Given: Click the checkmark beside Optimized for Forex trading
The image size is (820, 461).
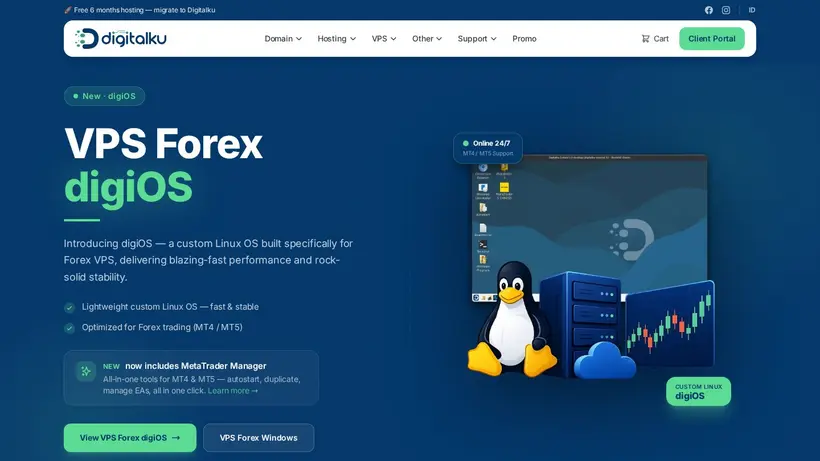Looking at the screenshot, I should [x=70, y=328].
